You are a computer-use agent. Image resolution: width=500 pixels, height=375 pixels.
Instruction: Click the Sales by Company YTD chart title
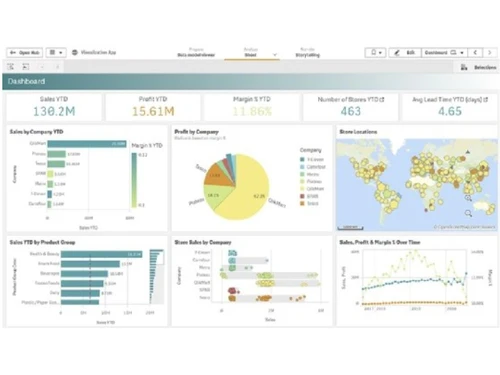(36, 132)
